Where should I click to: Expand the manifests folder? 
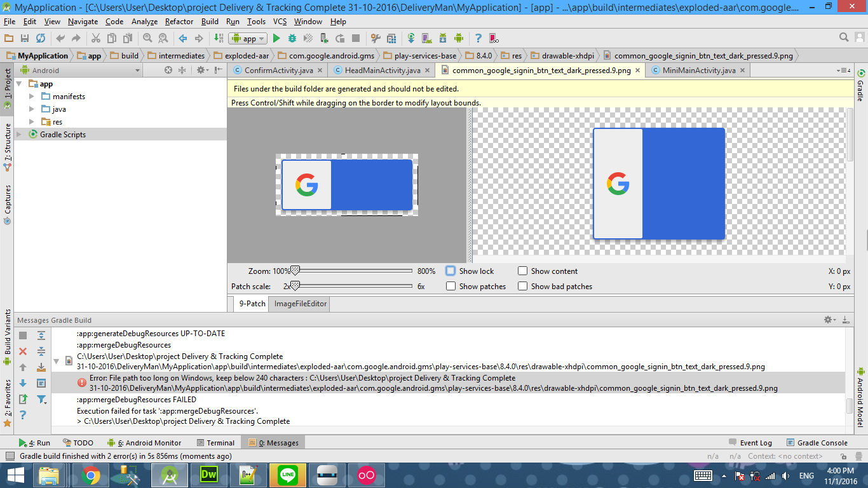(x=32, y=97)
